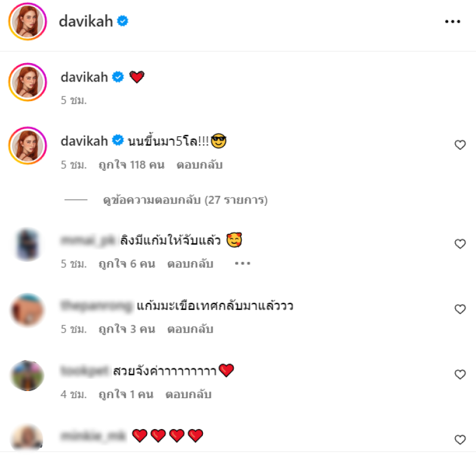Open avatar of commenter with four hearts

coord(27,437)
